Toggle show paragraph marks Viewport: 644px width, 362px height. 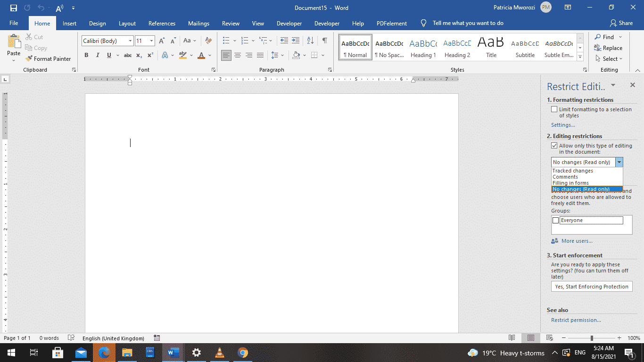click(324, 41)
